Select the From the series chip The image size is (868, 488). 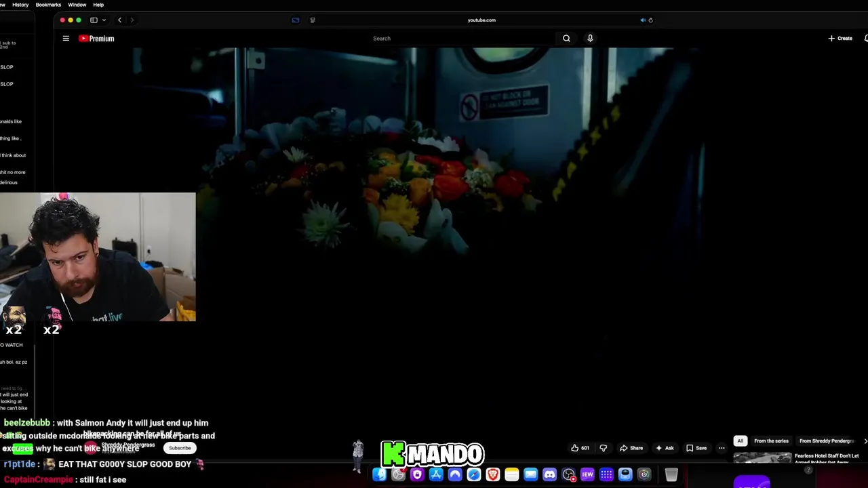(x=771, y=441)
